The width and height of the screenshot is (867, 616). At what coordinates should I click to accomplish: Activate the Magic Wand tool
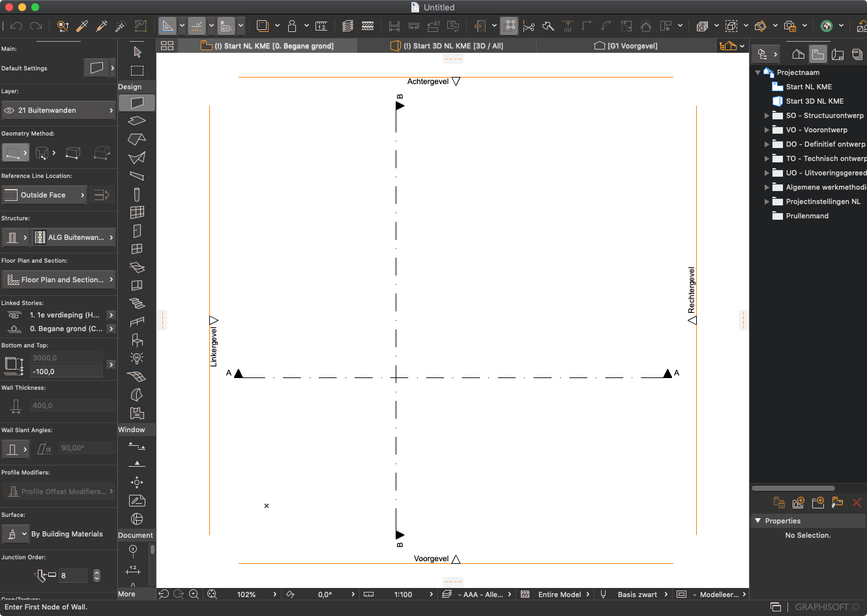coord(121,26)
